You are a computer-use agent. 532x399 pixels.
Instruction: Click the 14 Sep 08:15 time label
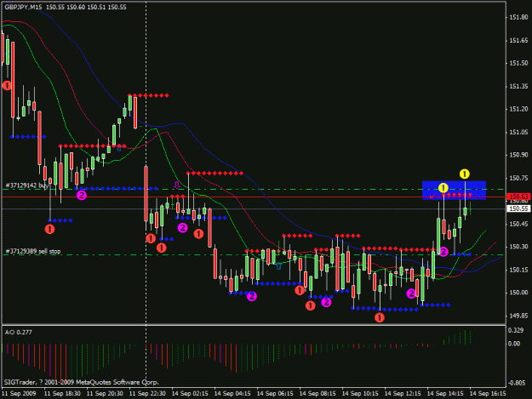tap(317, 394)
